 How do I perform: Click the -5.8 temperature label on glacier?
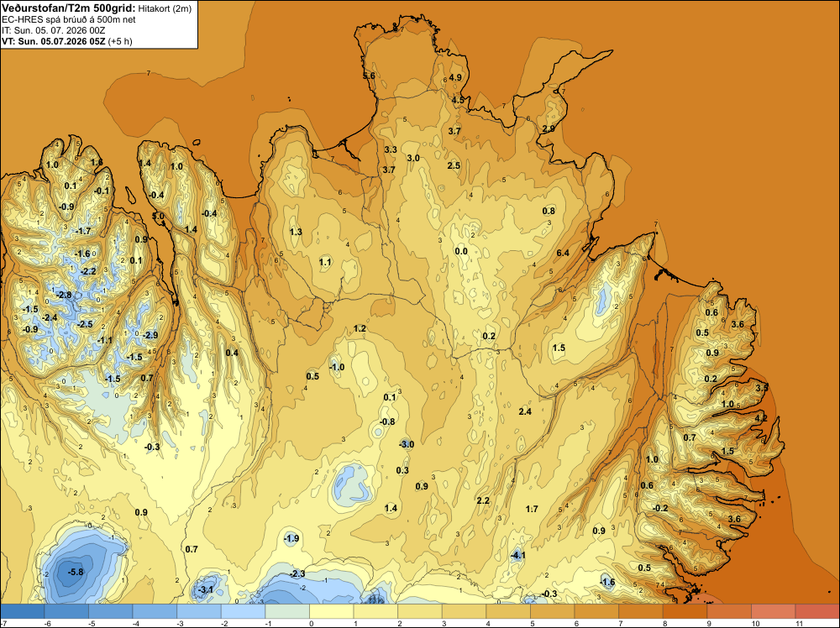tap(76, 572)
